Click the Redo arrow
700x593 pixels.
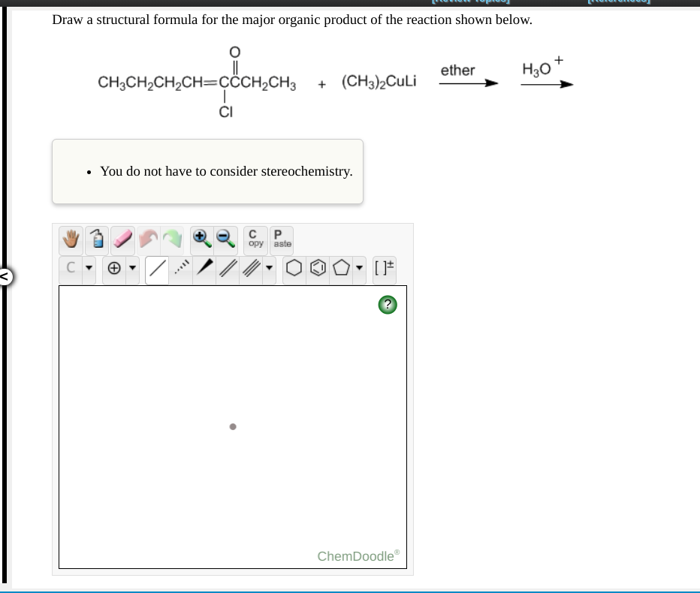[x=173, y=239]
